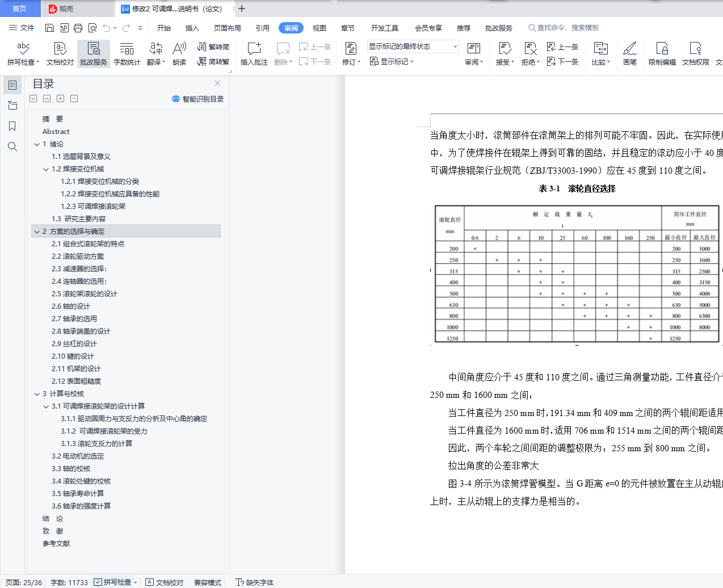Open 限制编辑 restrict editing
The width and height of the screenshot is (723, 588).
tap(662, 54)
